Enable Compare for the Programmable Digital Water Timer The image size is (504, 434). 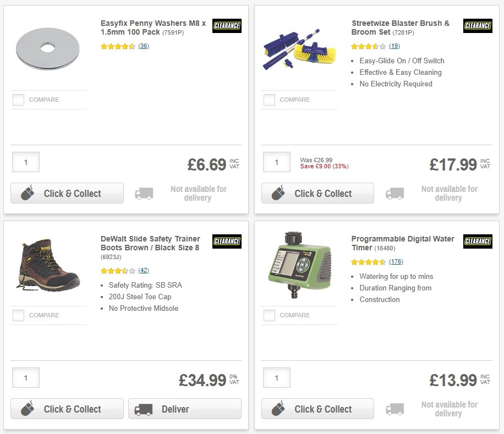[x=269, y=315]
